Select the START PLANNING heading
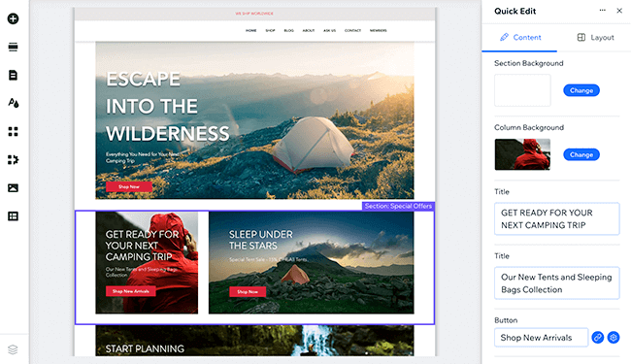Screen dimensions: 631x364 point(145,348)
